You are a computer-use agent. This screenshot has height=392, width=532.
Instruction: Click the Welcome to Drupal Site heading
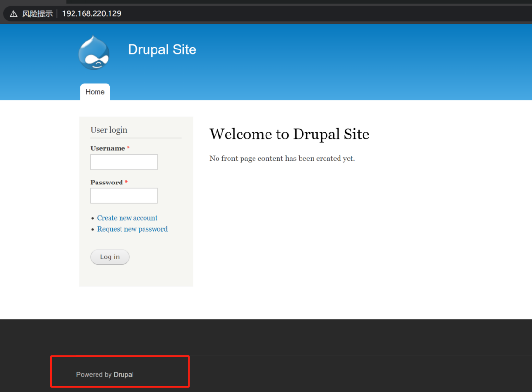coord(290,134)
